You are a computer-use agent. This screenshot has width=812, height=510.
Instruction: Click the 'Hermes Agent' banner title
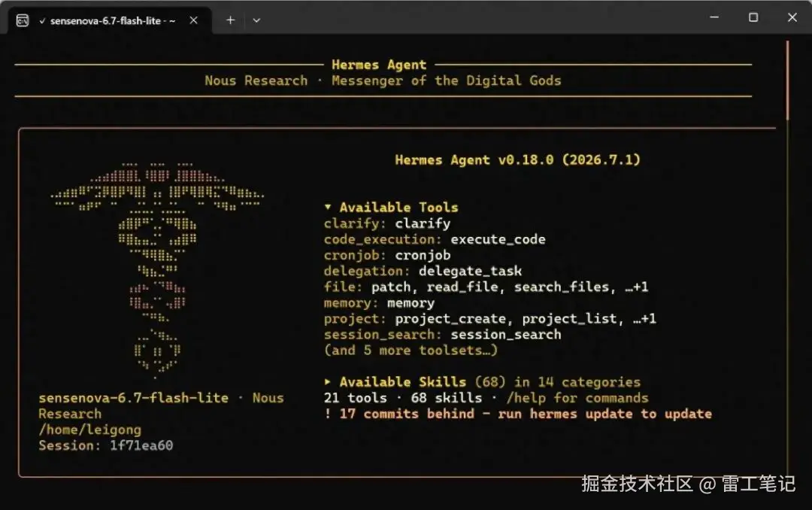coord(379,65)
